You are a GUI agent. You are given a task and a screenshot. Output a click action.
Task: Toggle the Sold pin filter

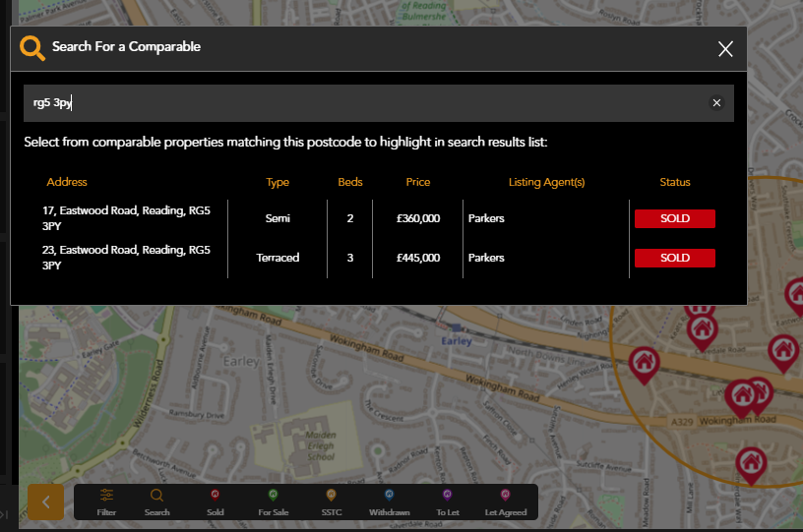pyautogui.click(x=216, y=501)
